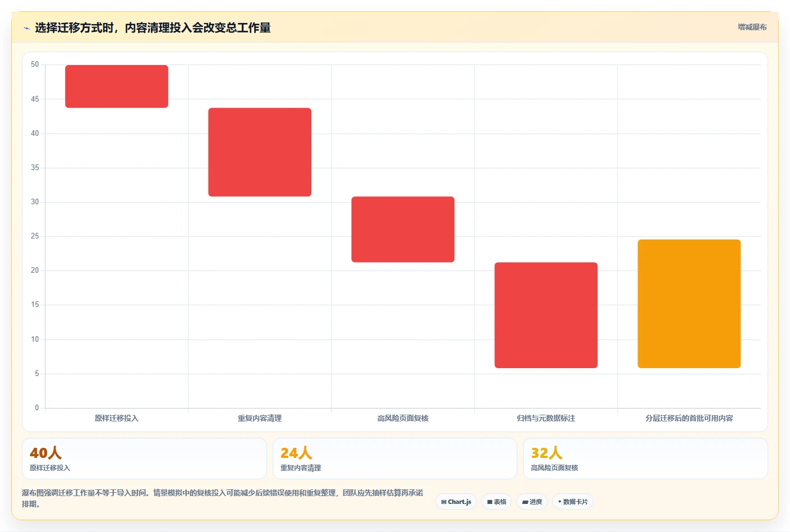Click the y-axis value 0

(37, 408)
